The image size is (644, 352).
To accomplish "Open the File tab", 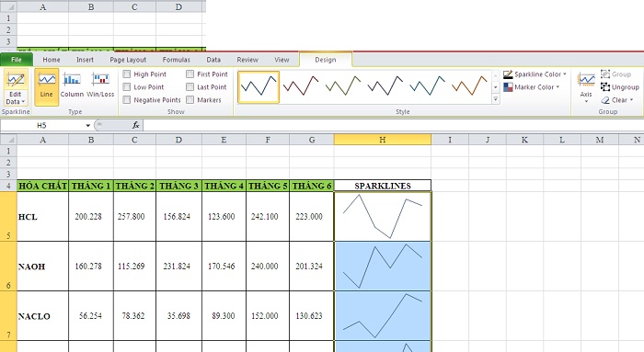I will (x=17, y=60).
